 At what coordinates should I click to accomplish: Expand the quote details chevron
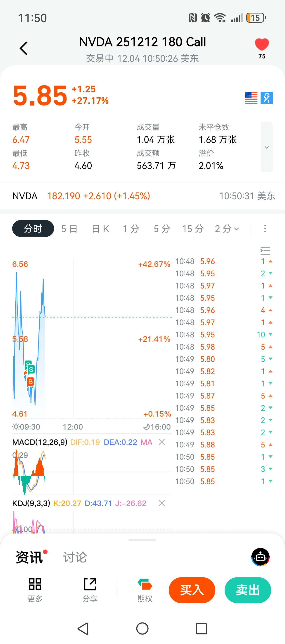[x=266, y=147]
